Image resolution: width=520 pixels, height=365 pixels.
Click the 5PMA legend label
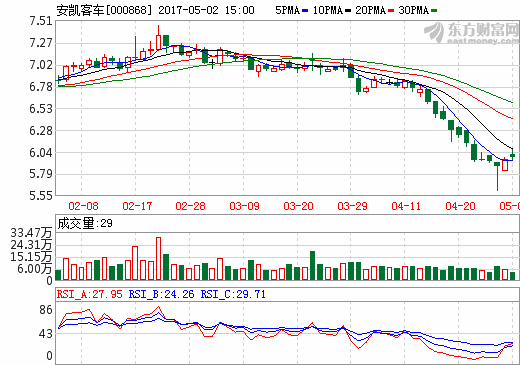[x=288, y=10]
